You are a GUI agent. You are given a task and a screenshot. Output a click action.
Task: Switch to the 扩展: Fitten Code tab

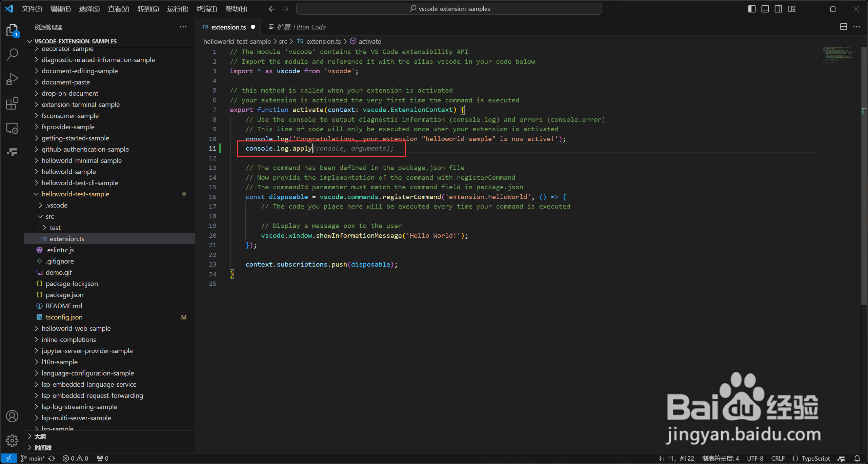click(300, 27)
